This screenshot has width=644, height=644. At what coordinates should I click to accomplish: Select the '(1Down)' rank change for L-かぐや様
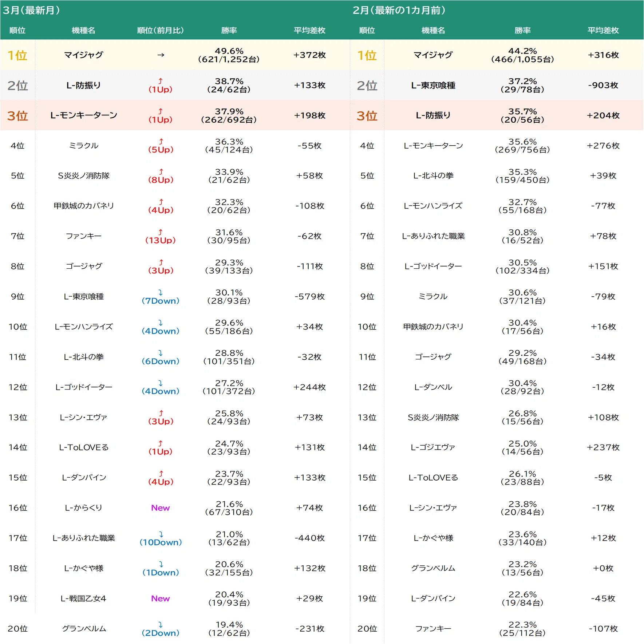tap(161, 568)
